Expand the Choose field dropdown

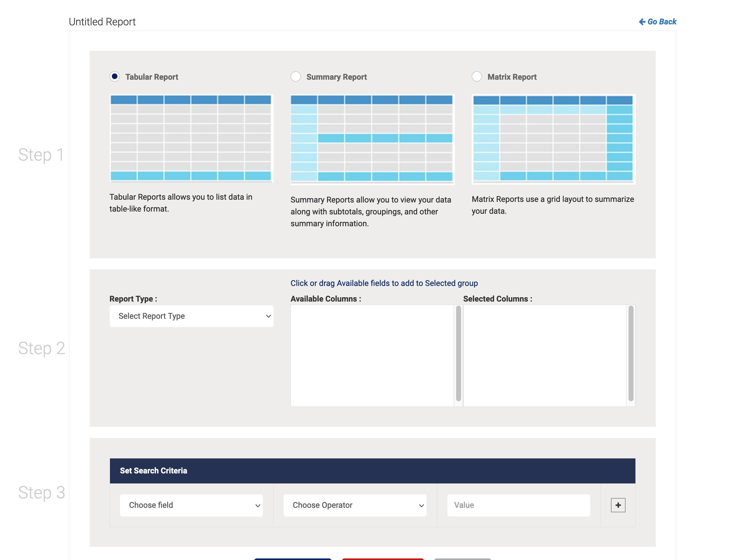[191, 505]
